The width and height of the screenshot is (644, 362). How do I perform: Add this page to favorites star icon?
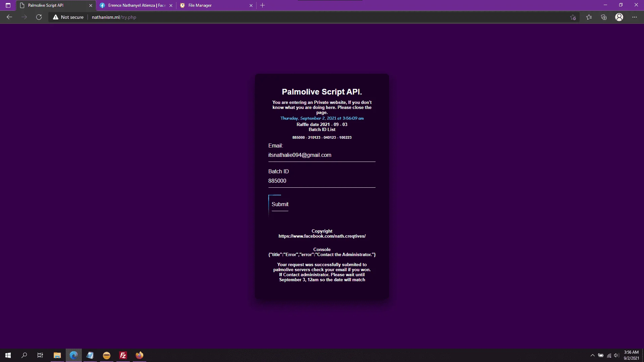coord(573,17)
